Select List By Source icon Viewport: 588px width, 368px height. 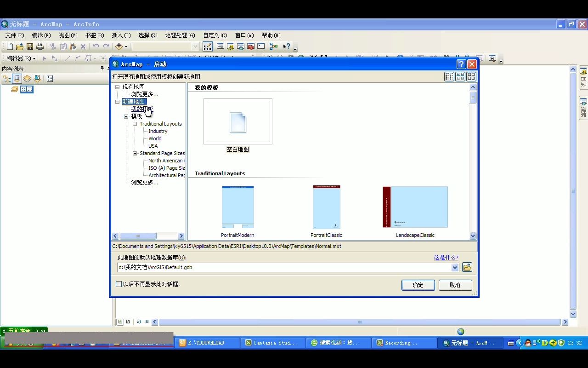17,79
